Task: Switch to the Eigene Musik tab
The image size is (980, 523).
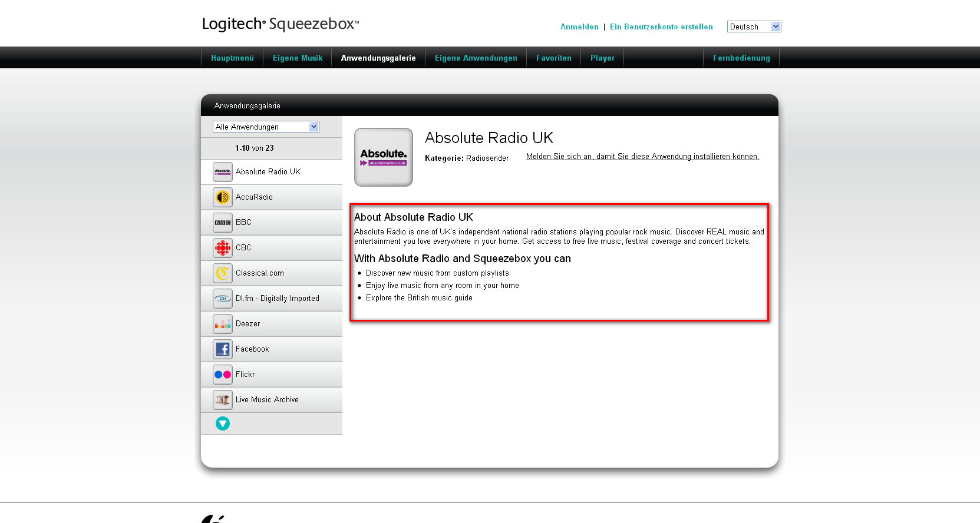Action: (x=298, y=58)
